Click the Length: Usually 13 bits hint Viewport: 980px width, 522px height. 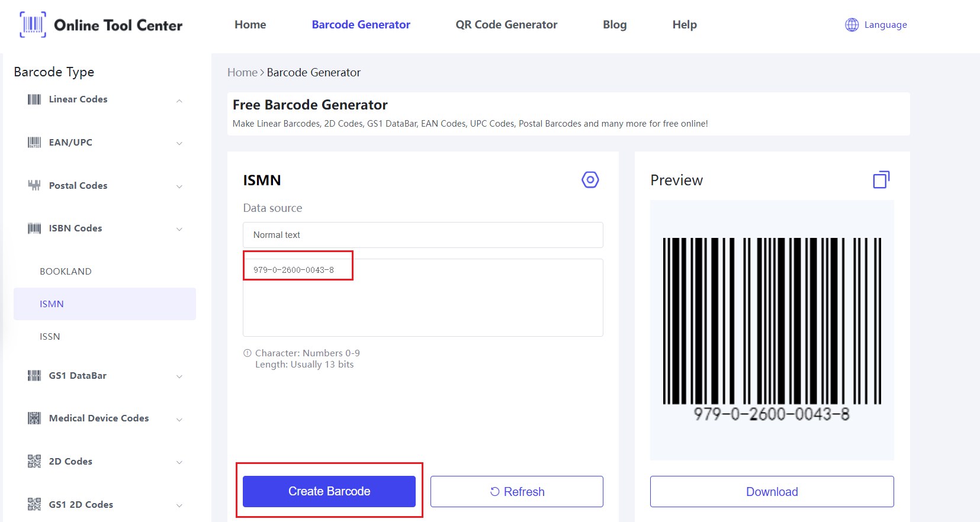point(304,365)
